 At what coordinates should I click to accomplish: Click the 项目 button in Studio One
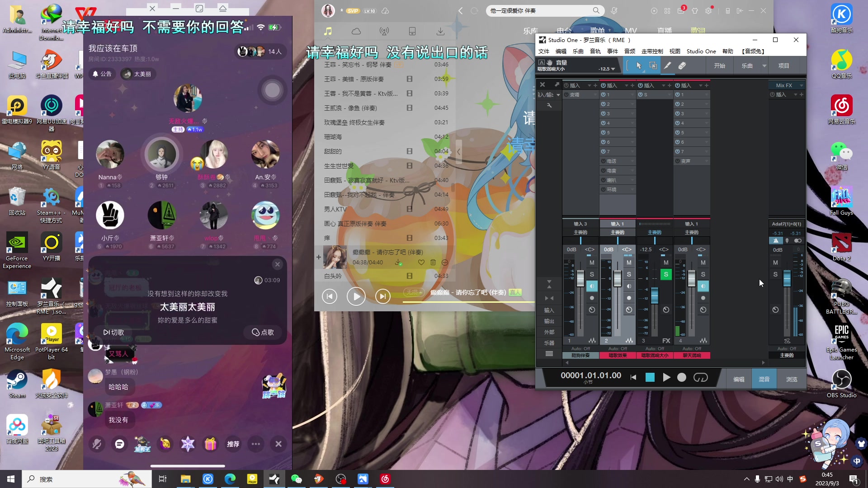click(x=783, y=66)
